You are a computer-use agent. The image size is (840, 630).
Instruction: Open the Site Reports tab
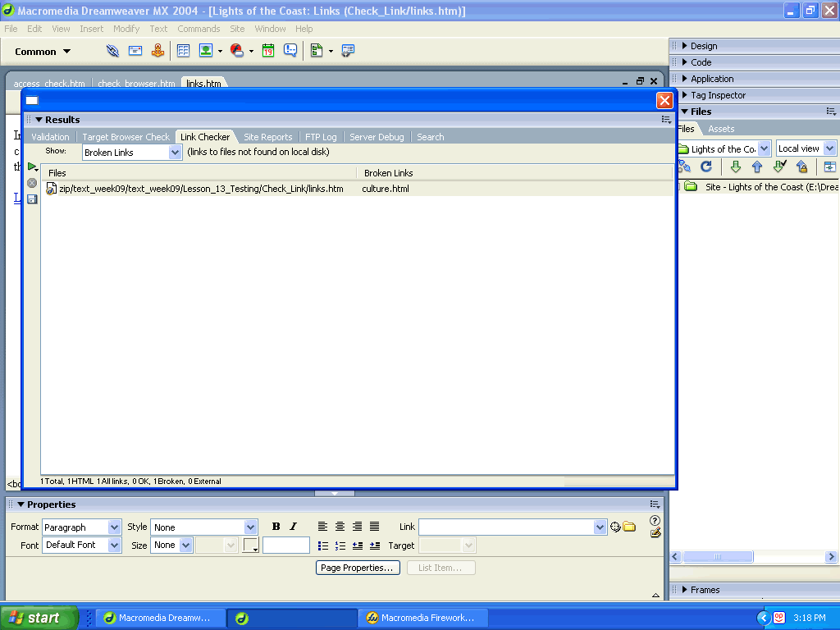pos(268,137)
